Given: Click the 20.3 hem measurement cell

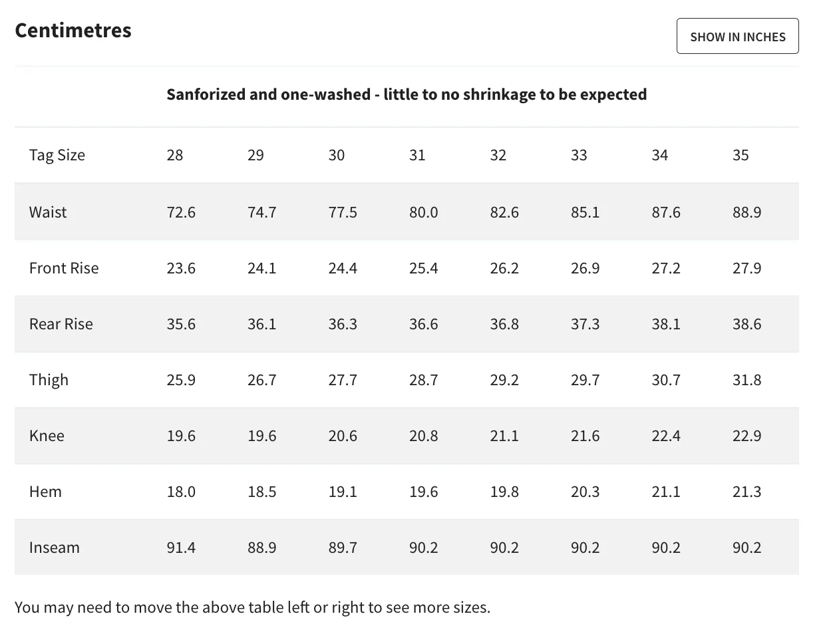Looking at the screenshot, I should (x=585, y=492).
